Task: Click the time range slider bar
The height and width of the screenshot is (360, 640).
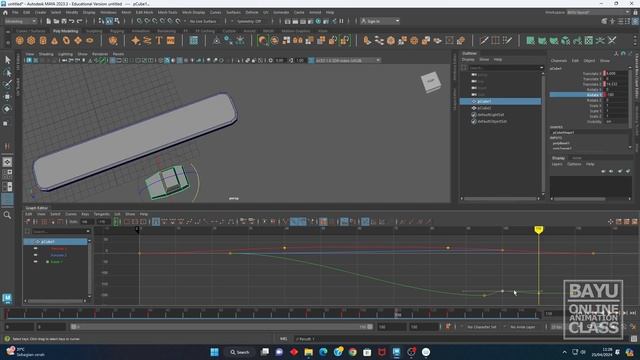Action: click(x=222, y=327)
